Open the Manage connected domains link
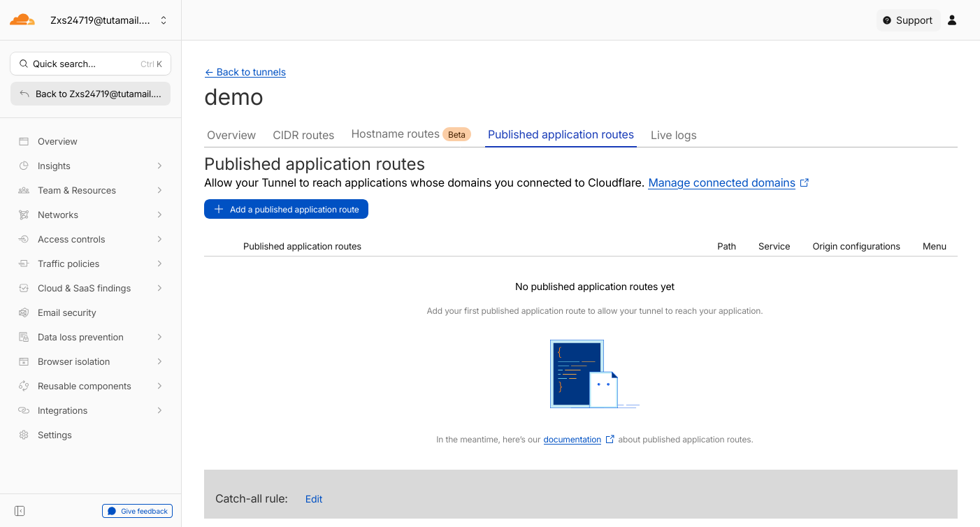The width and height of the screenshot is (980, 527). [x=721, y=183]
